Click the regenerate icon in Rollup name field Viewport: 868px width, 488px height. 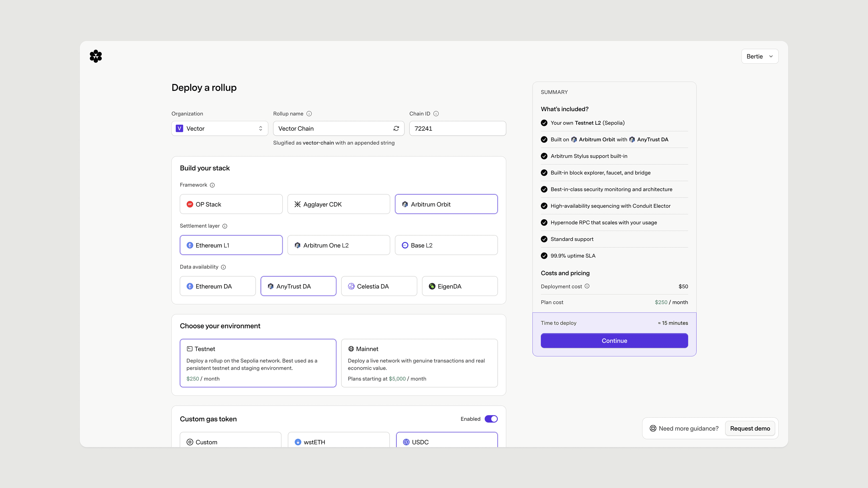tap(396, 128)
